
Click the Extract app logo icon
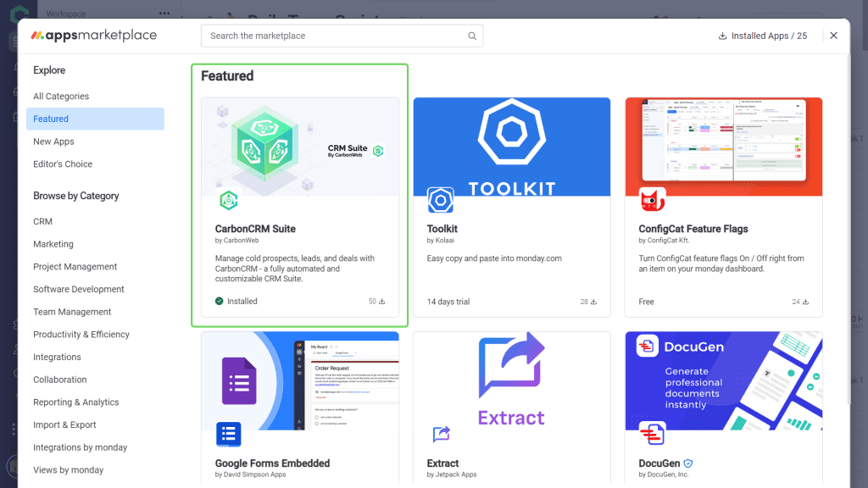[441, 435]
